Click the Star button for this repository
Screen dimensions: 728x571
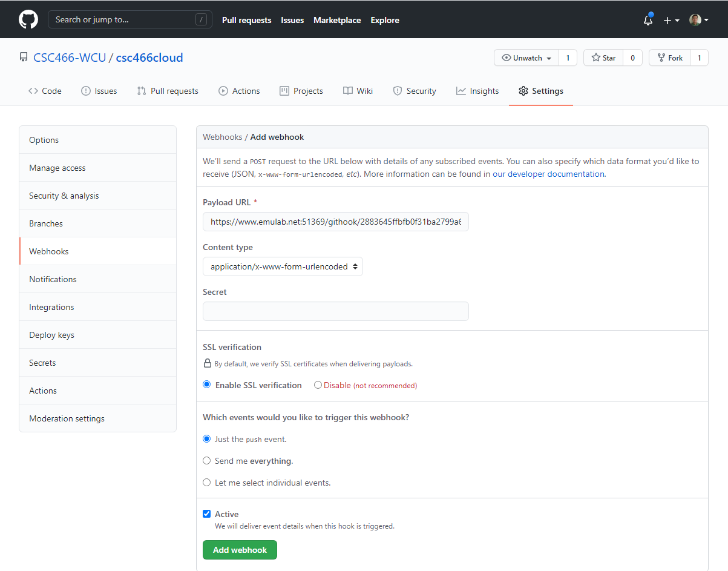click(603, 58)
